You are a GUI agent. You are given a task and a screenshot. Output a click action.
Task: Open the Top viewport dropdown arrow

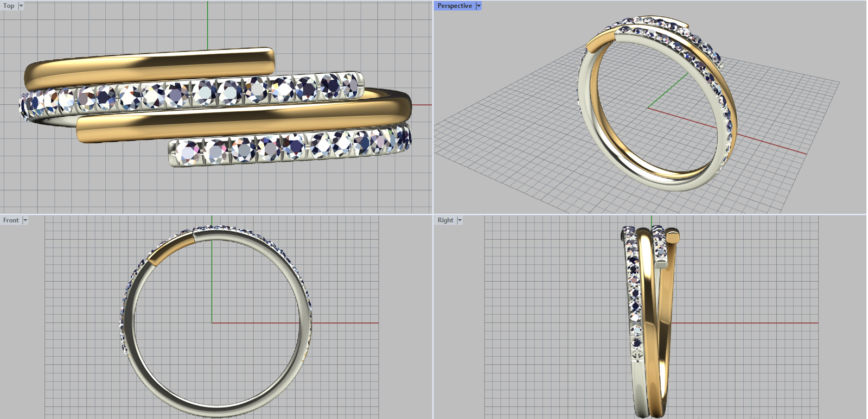pyautogui.click(x=21, y=6)
